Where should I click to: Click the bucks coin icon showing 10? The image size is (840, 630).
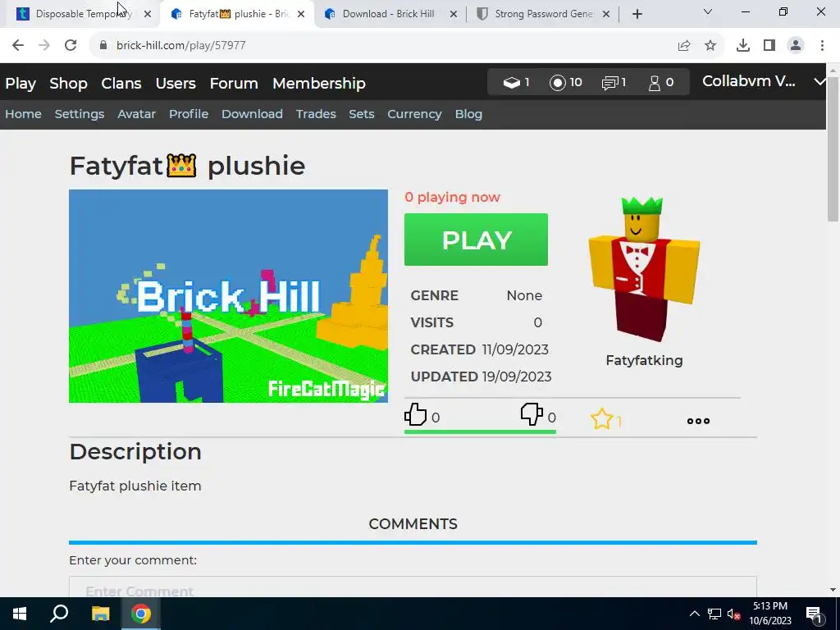557,83
